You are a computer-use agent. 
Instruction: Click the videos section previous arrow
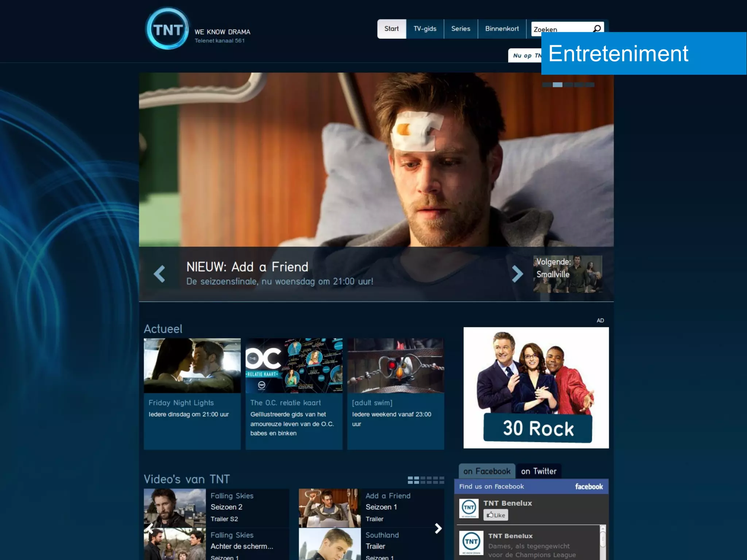(149, 528)
